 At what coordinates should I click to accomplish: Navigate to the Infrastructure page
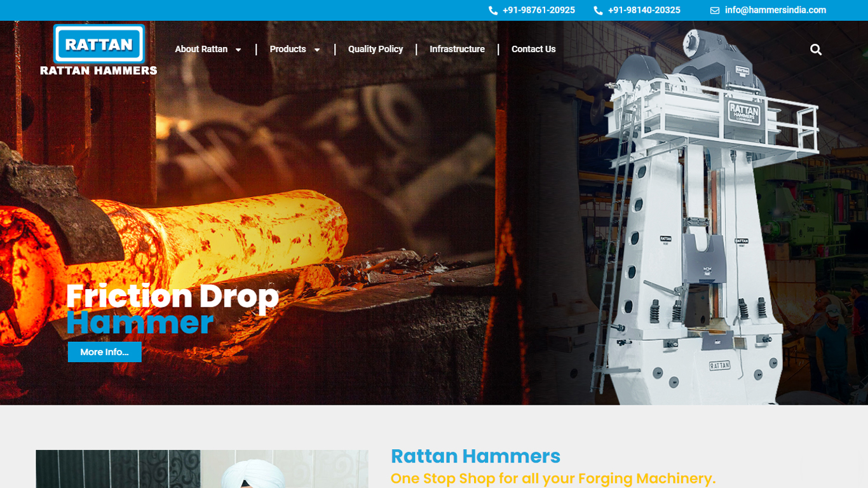[457, 49]
